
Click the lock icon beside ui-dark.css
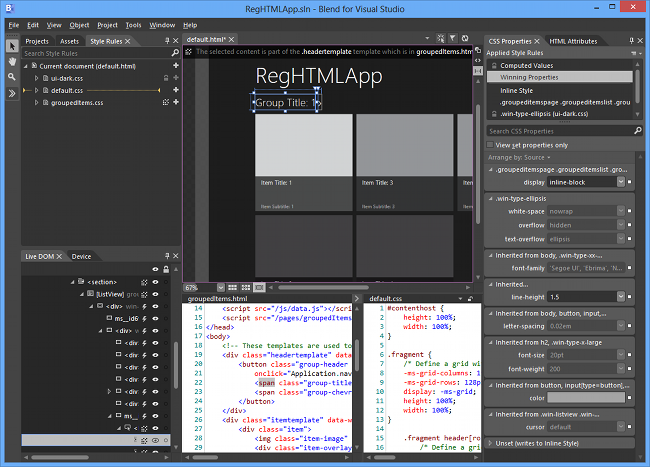(x=166, y=78)
